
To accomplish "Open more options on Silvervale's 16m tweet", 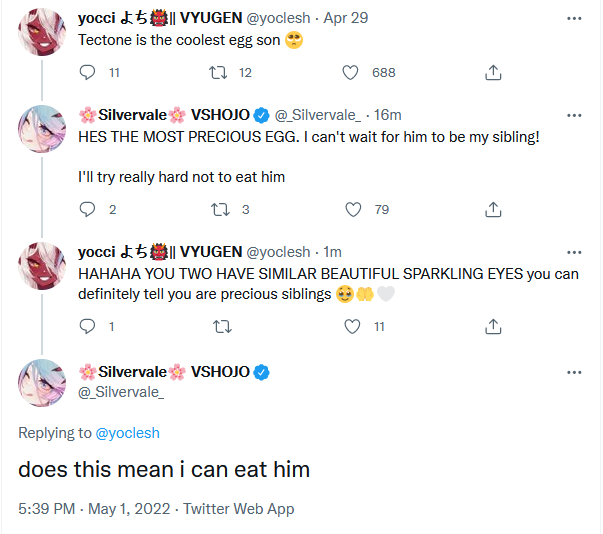I will [574, 113].
